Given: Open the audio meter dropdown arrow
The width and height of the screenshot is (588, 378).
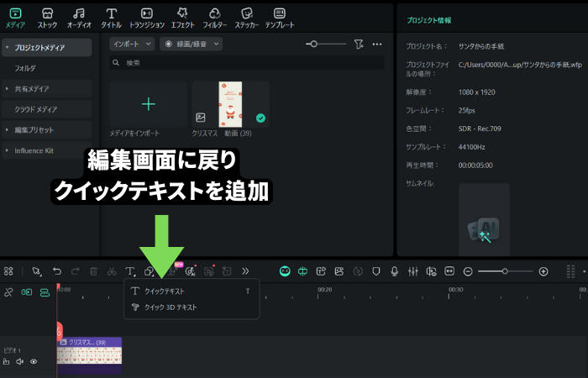Looking at the screenshot, I should [x=584, y=271].
